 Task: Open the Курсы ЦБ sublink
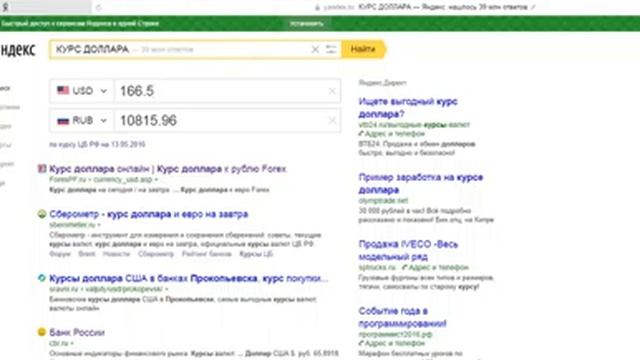256,254
